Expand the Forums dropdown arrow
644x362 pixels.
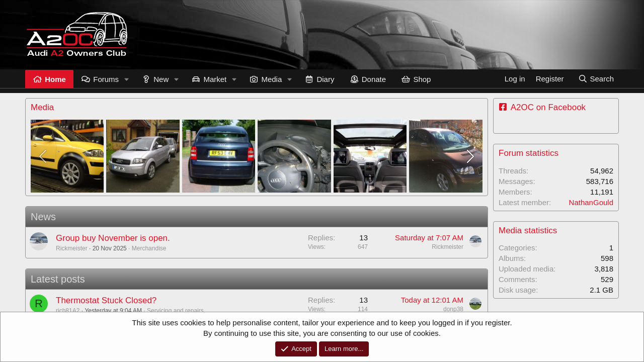pos(127,79)
